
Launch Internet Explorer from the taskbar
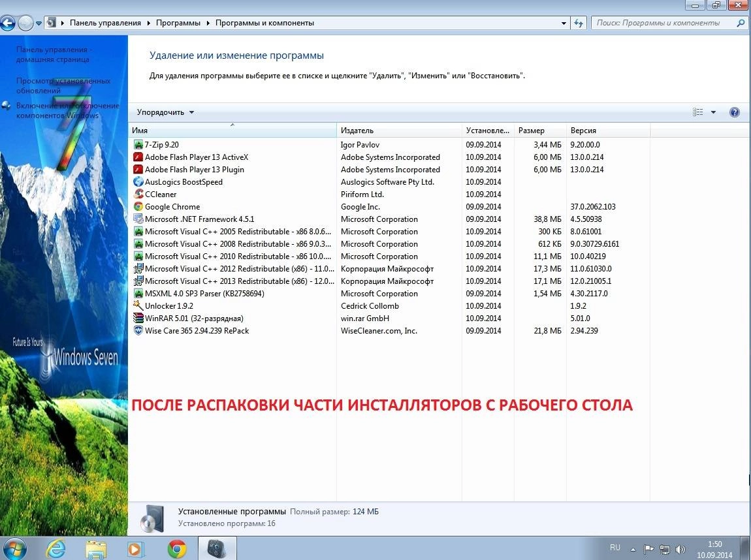pos(56,548)
